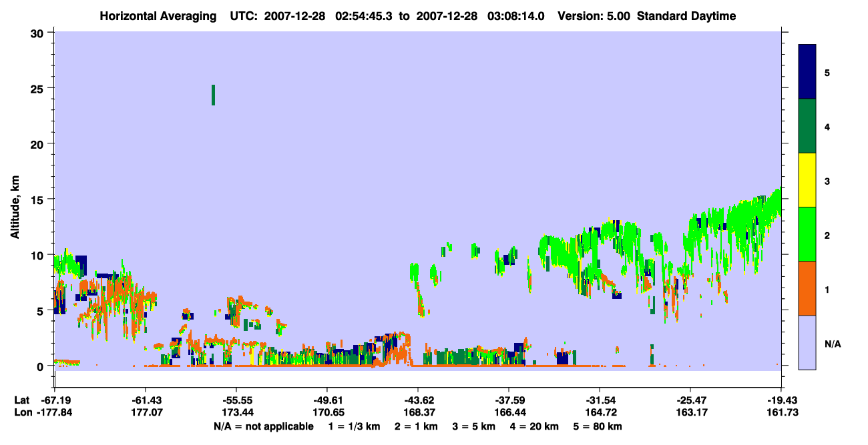The height and width of the screenshot is (445, 868).
Task: Click legend text '1 = 1/3 km'
Action: [355, 426]
